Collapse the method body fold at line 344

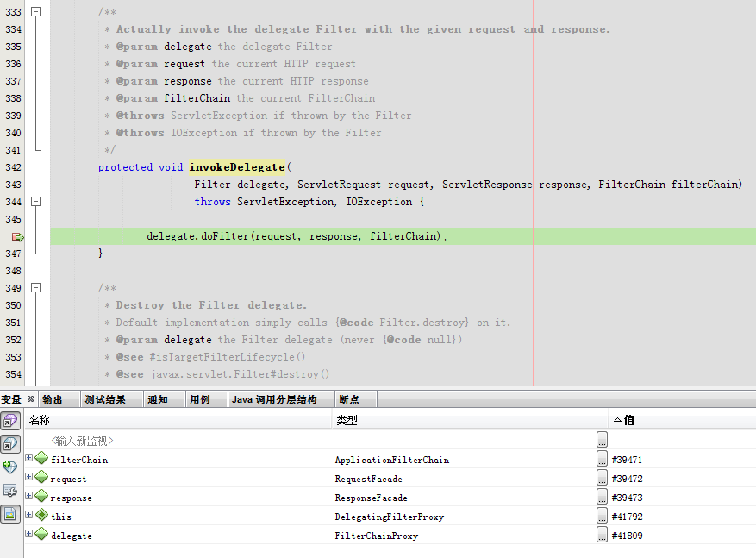tap(35, 202)
